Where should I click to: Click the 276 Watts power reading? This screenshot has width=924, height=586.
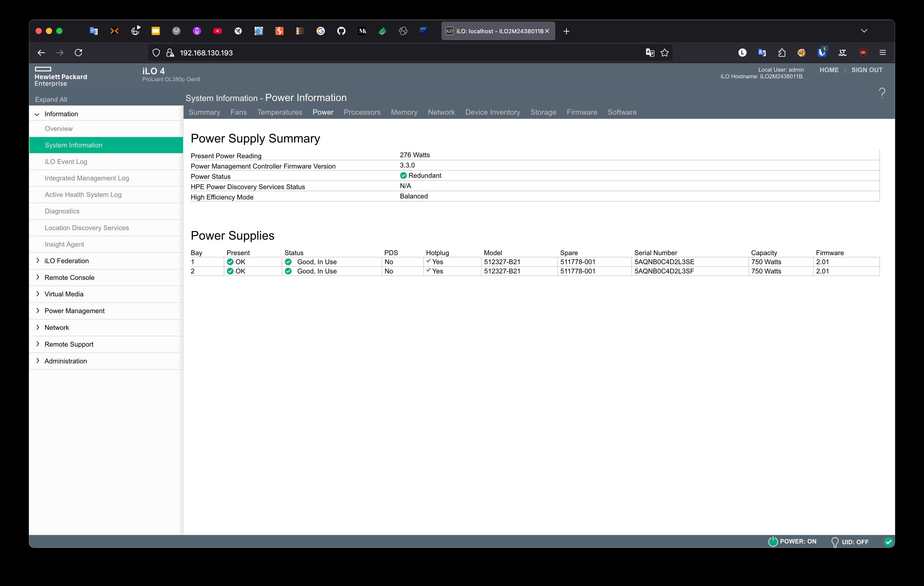click(414, 155)
